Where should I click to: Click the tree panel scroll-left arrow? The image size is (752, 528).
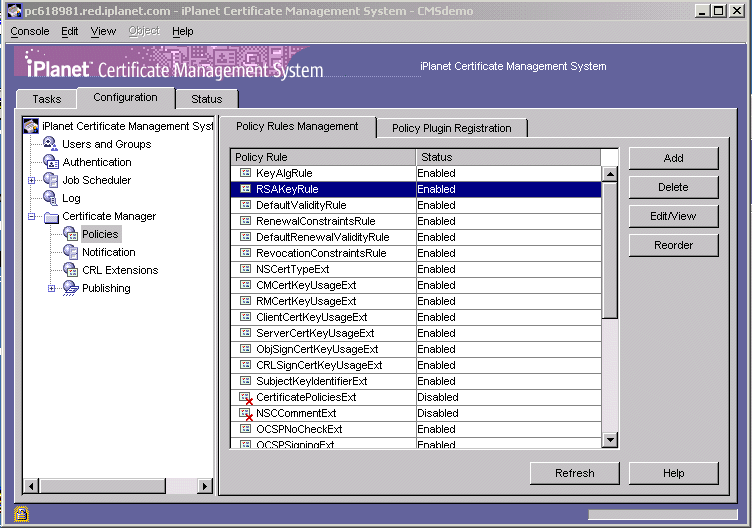(x=31, y=486)
